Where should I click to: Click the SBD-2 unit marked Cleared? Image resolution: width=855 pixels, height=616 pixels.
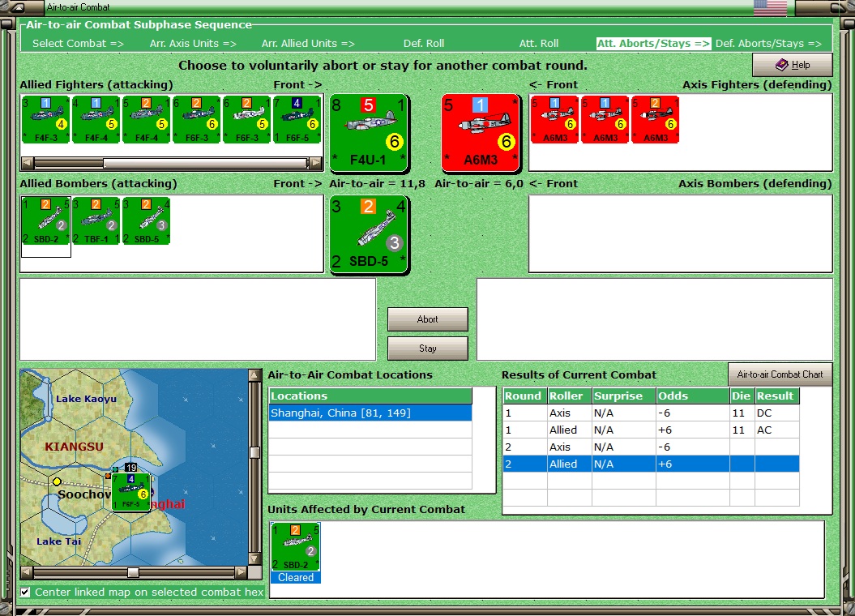[x=296, y=553]
